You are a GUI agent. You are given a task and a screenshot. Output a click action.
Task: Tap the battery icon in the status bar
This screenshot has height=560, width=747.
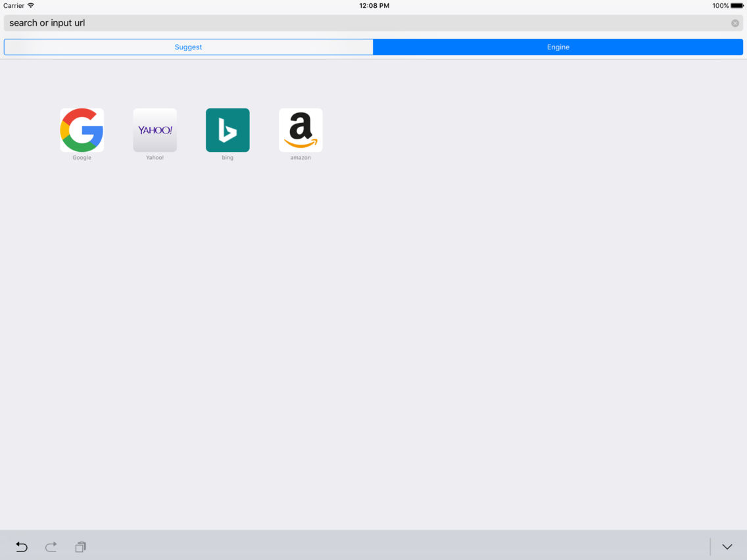[x=737, y=6]
